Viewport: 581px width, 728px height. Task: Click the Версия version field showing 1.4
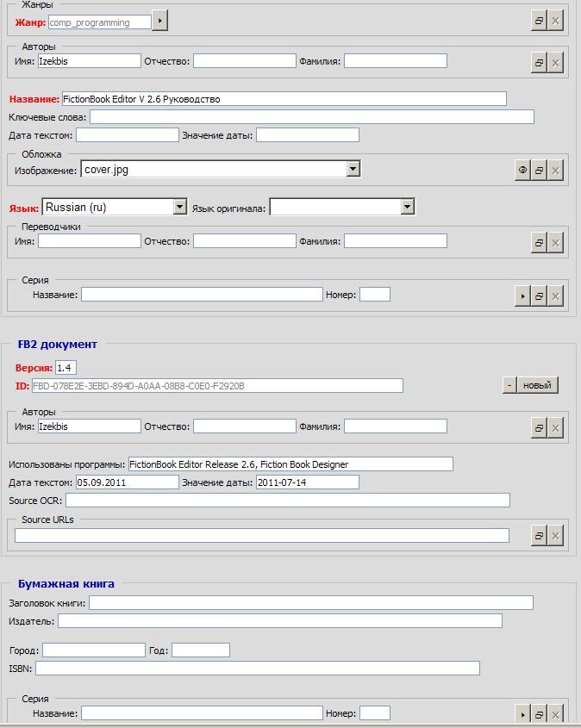coord(66,368)
